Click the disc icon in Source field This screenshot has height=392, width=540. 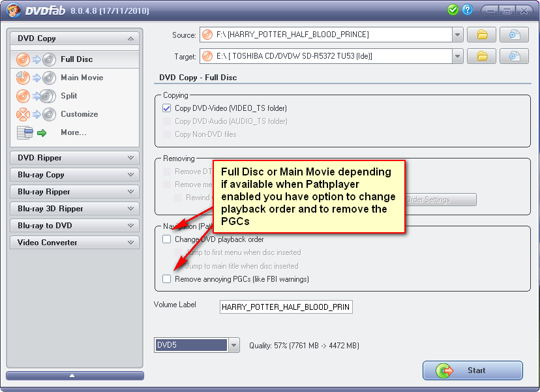point(207,35)
